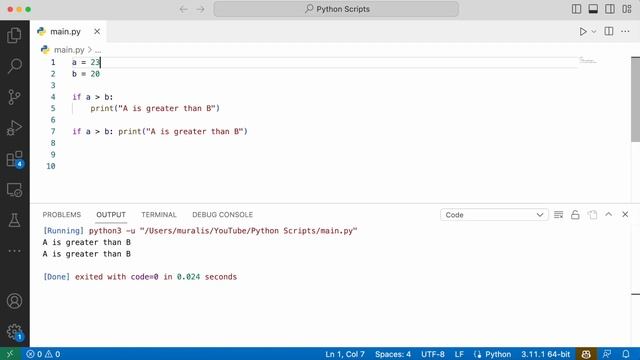Open the notifications bell

(x=626, y=354)
